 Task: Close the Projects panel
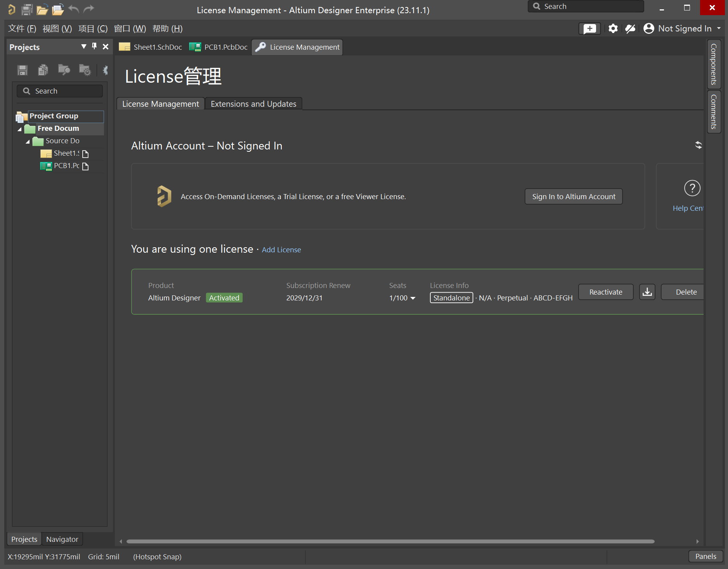pyautogui.click(x=106, y=47)
